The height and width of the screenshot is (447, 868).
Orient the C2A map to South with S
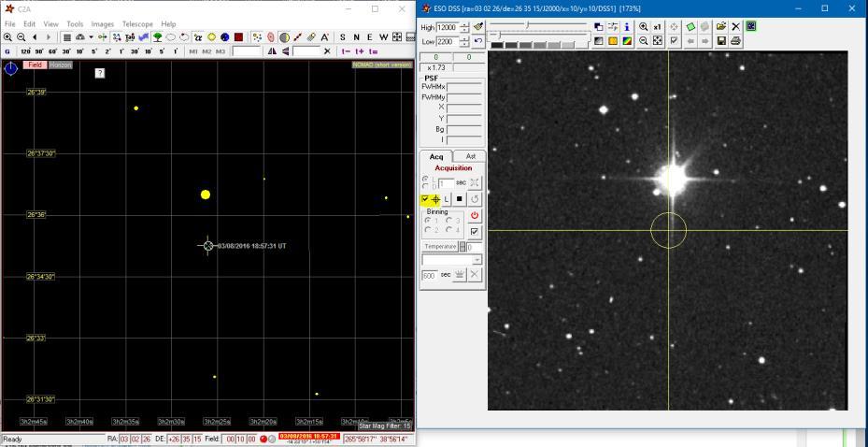[342, 37]
